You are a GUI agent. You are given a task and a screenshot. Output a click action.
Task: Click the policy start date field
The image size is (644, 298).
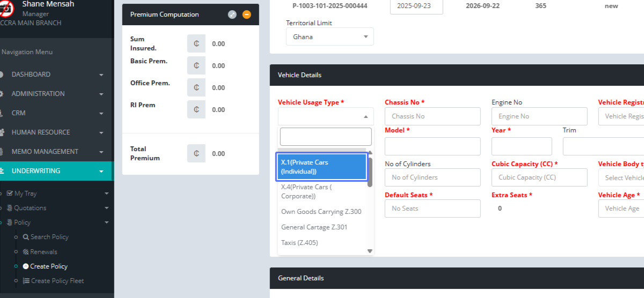[416, 6]
